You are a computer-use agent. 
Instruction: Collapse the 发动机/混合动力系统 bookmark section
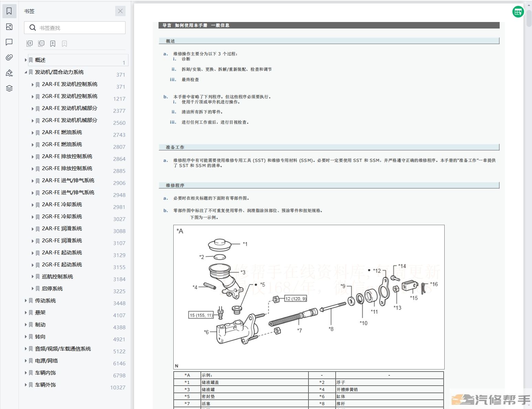click(26, 72)
